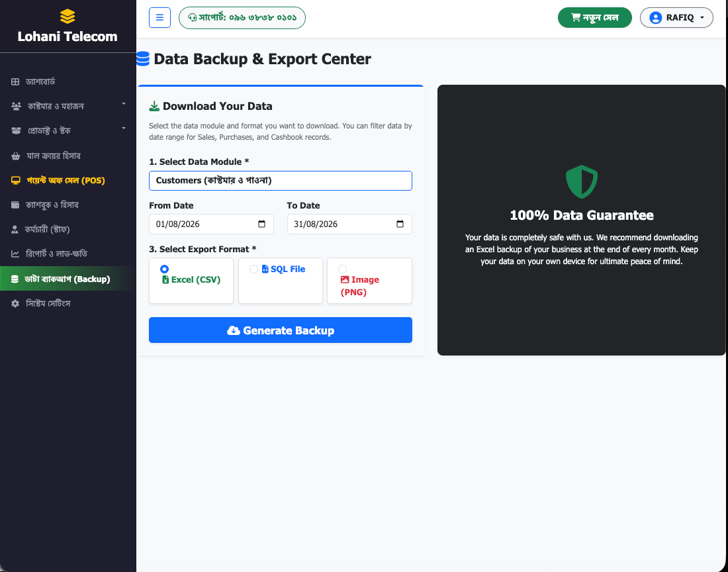This screenshot has width=728, height=572.
Task: Select the SQL File radio button
Action: [x=253, y=269]
